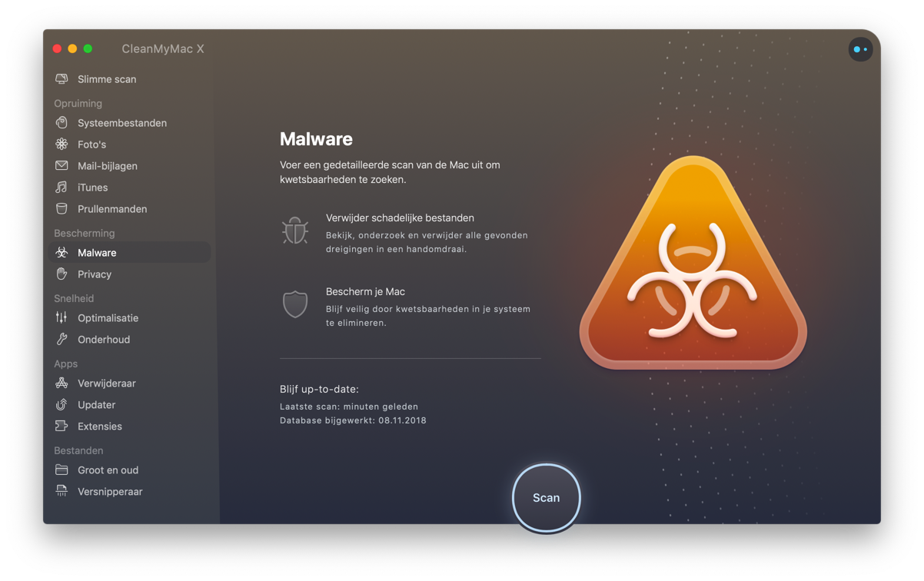
Task: Open Slimme scan module
Action: pyautogui.click(x=107, y=79)
